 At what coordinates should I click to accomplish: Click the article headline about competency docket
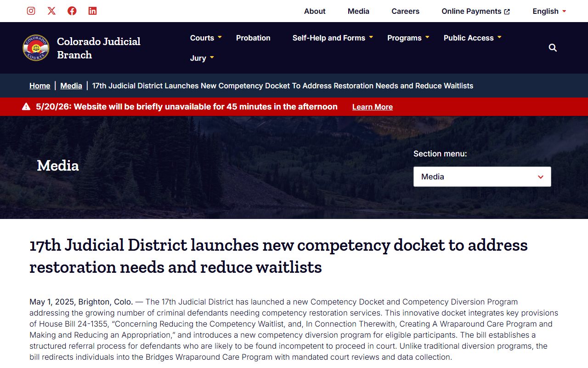(x=278, y=256)
